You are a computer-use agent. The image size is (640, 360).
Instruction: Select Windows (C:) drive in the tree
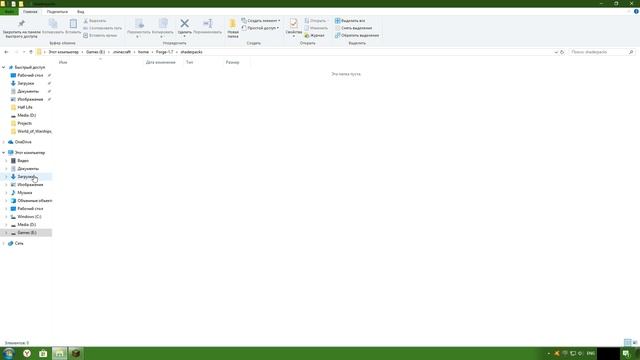(x=29, y=217)
